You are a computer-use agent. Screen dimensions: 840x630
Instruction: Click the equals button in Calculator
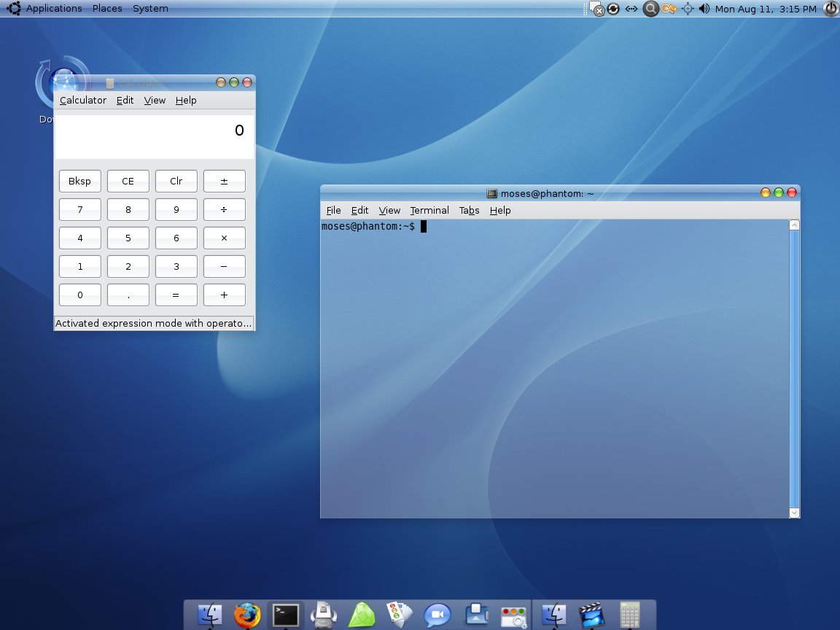click(x=176, y=295)
